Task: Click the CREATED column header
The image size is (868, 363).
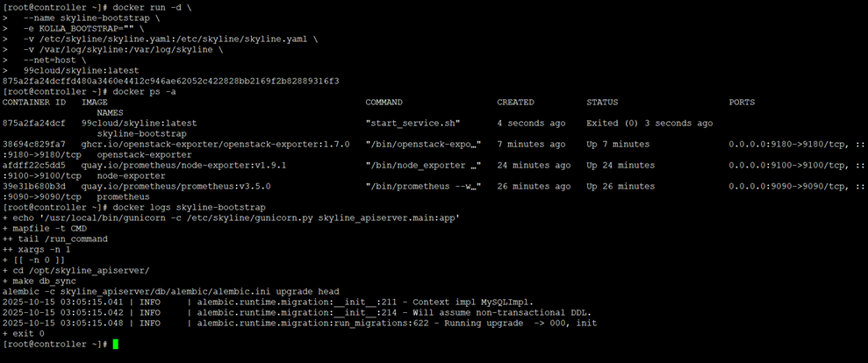Action: (x=516, y=103)
